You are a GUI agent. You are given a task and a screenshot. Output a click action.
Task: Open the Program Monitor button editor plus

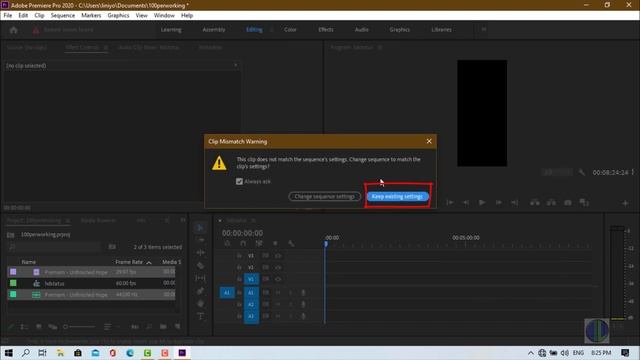click(x=625, y=202)
